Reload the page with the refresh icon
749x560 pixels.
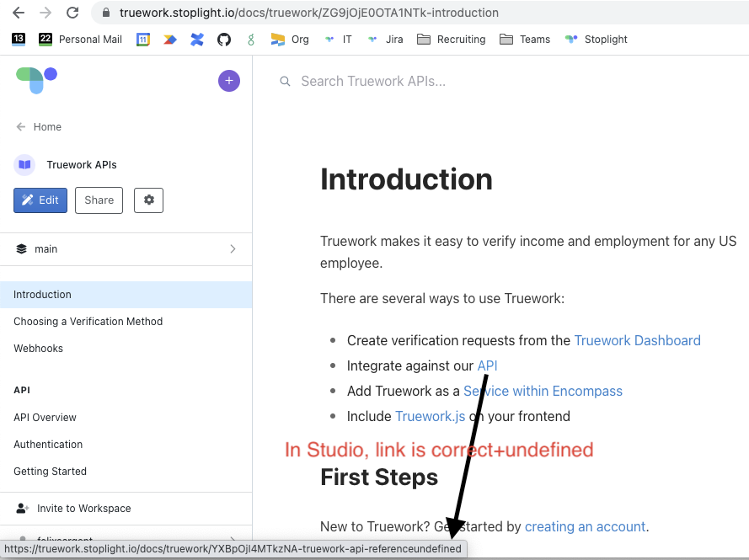[x=73, y=13]
